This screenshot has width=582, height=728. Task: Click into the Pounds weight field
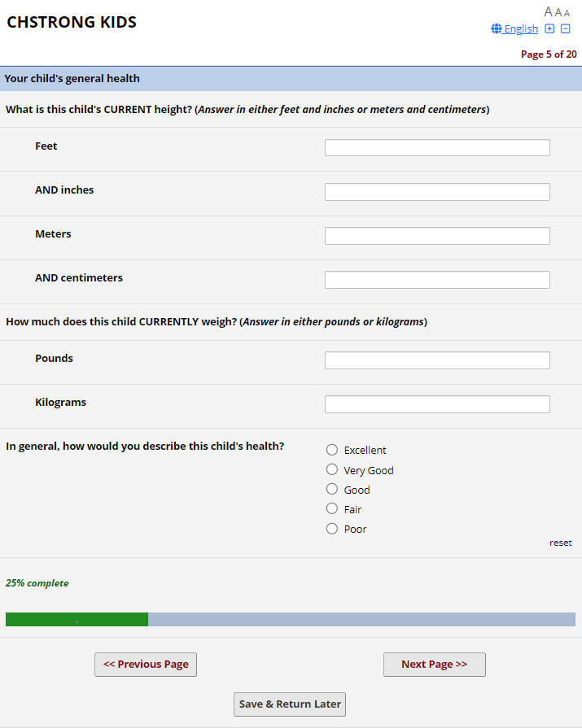coord(437,360)
